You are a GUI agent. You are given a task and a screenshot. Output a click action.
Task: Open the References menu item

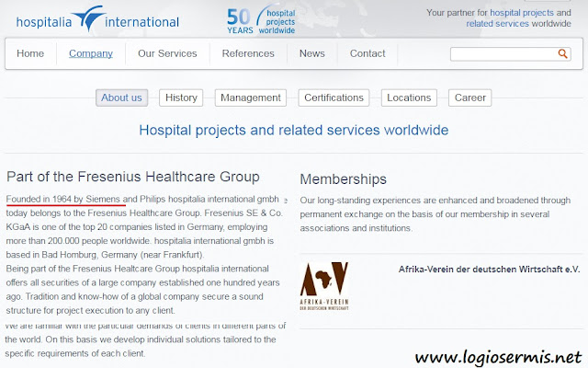point(248,53)
